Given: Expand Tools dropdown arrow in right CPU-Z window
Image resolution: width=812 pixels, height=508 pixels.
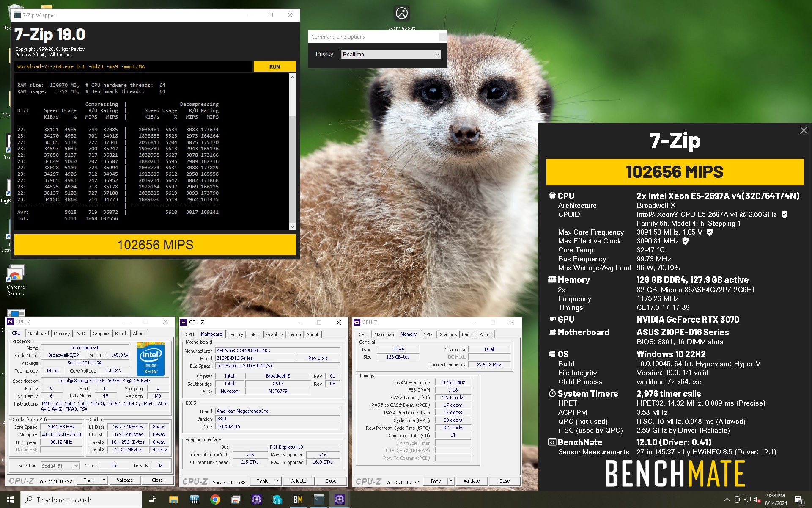Looking at the screenshot, I should click(451, 481).
